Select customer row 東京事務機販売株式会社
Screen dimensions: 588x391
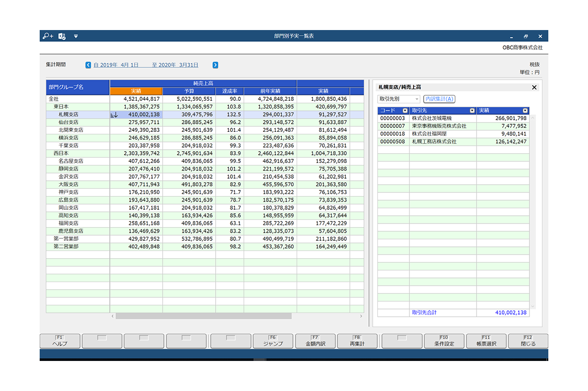[453, 126]
